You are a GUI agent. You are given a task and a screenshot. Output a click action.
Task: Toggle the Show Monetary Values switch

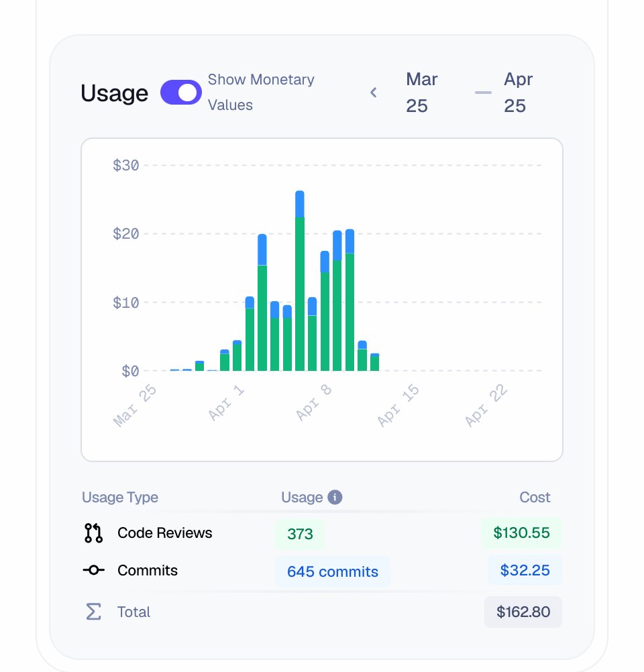point(181,92)
